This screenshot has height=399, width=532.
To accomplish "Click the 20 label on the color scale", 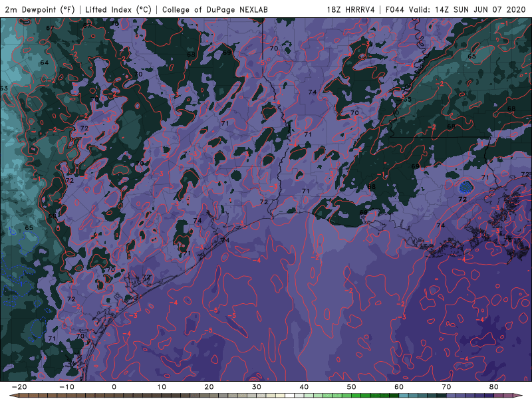I will [x=209, y=387].
